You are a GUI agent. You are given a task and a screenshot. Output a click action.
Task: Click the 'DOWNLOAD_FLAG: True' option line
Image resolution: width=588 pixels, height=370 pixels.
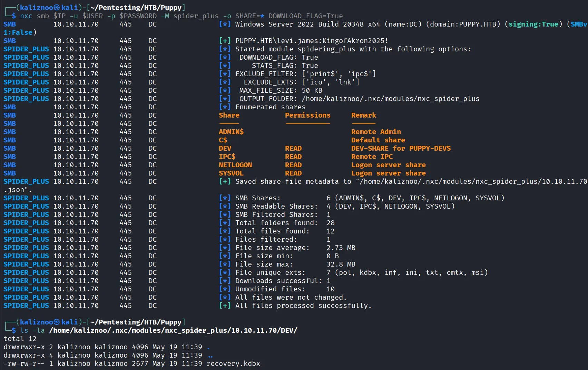[279, 57]
